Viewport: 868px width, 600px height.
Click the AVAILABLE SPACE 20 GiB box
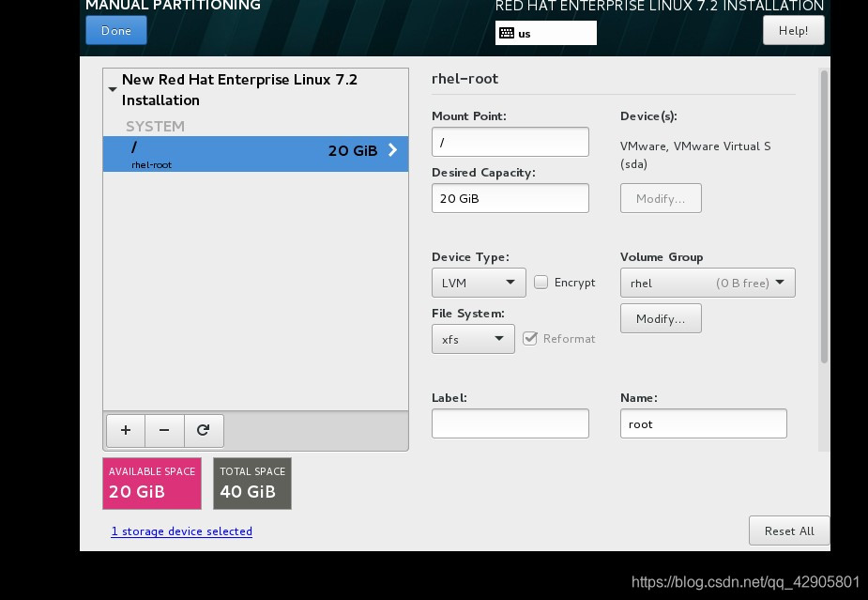tap(152, 484)
